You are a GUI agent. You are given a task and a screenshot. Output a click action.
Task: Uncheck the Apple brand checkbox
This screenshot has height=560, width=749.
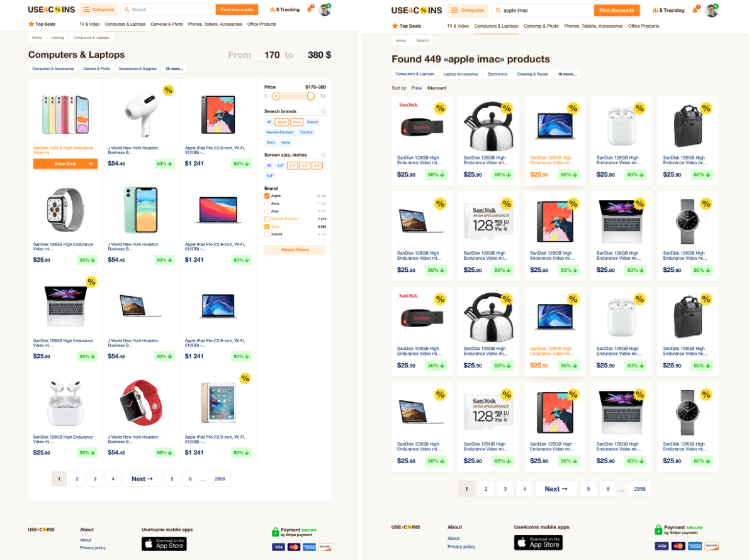266,196
